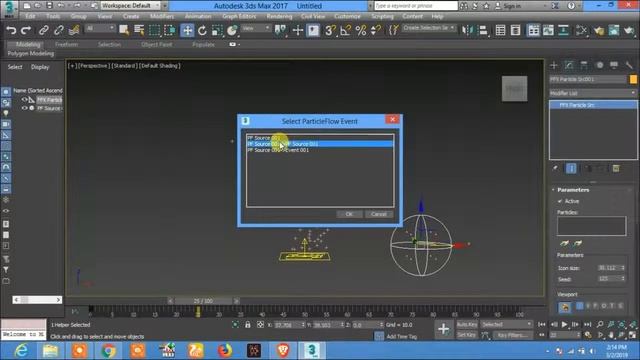Open the reference coordinate system View dropdown

pos(256,28)
